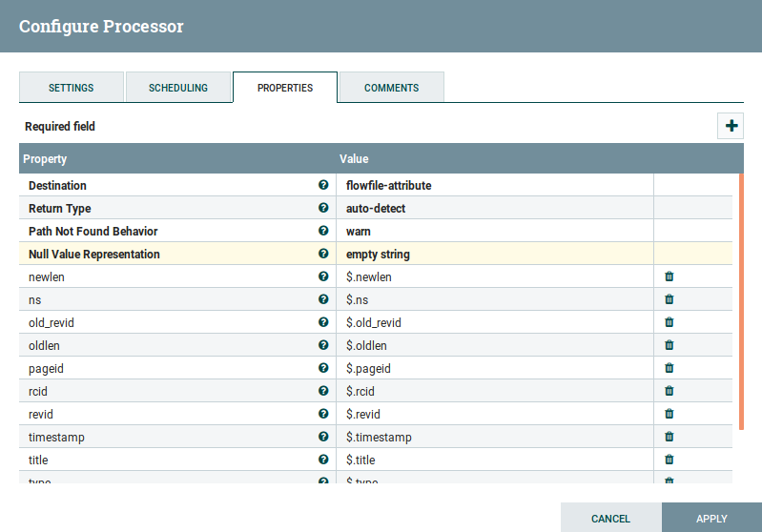Select the old_revid property name
The image size is (762, 532).
(x=51, y=322)
